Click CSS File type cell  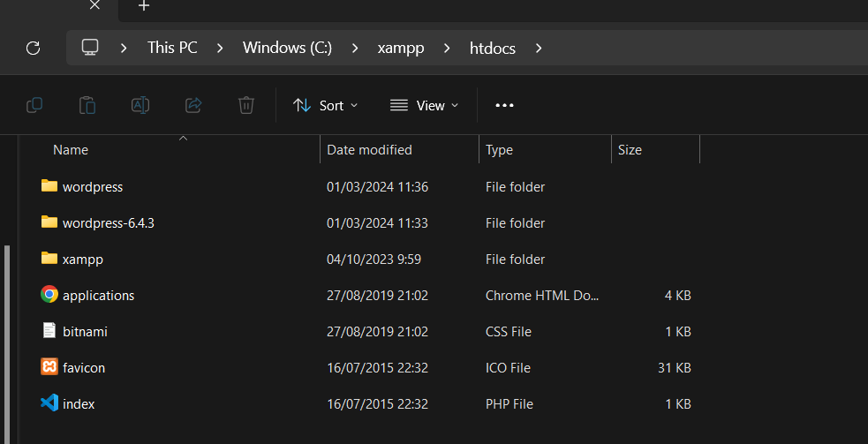(509, 332)
